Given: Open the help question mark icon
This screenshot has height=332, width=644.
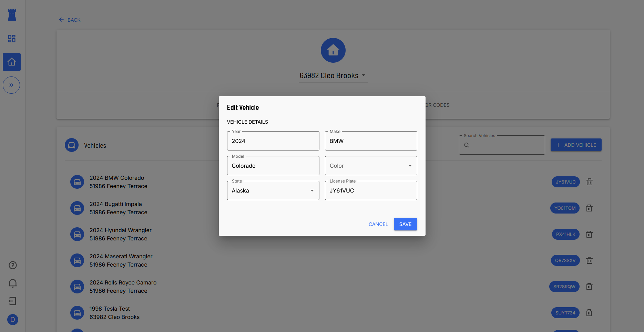Looking at the screenshot, I should click(12, 265).
